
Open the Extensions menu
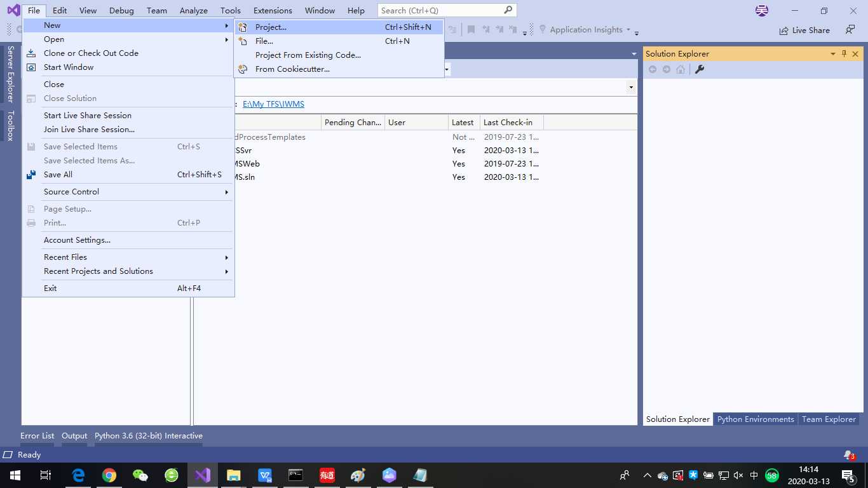pos(273,11)
